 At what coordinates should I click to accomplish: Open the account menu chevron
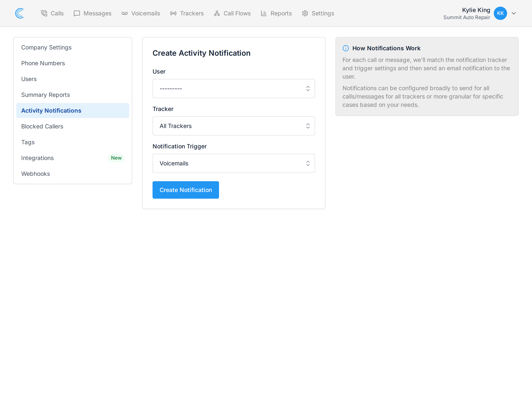514,13
